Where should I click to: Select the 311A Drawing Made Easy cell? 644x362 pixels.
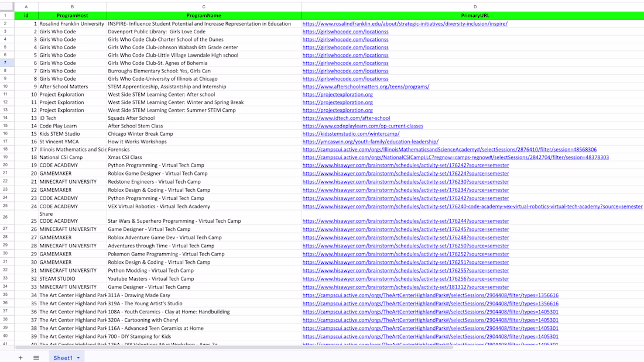click(x=204, y=295)
